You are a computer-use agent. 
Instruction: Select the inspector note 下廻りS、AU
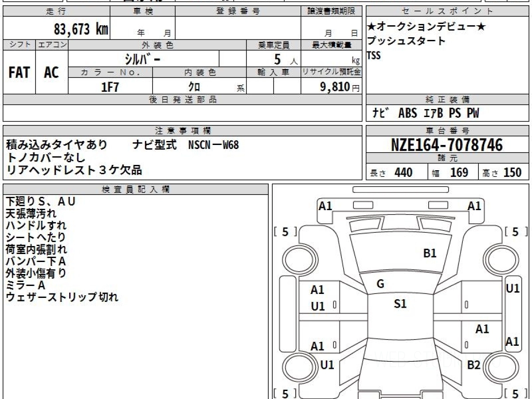(41, 202)
